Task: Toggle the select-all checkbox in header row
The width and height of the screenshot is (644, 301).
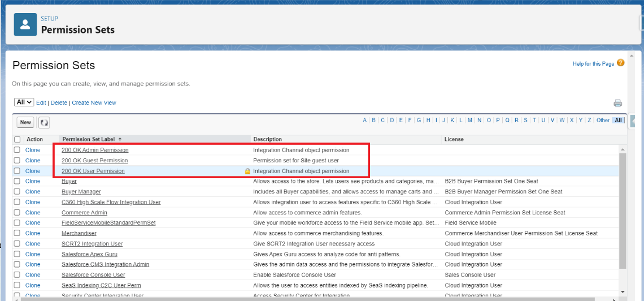Action: [18, 139]
